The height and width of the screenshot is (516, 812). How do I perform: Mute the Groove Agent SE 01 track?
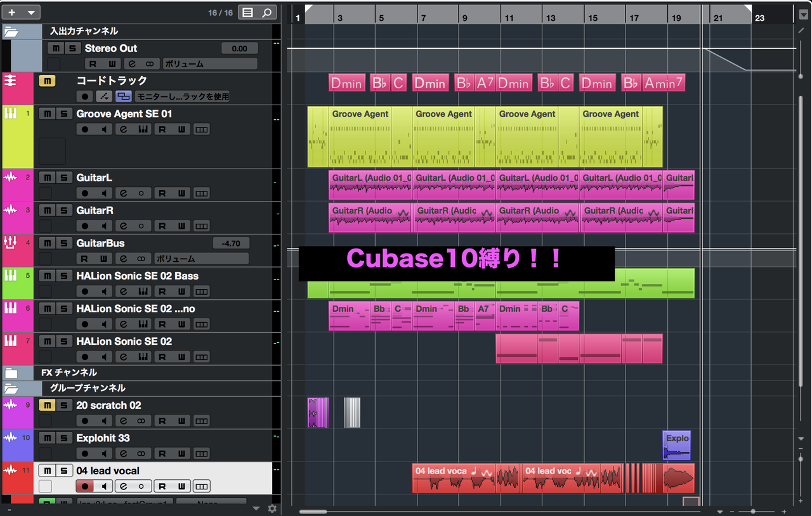[48, 113]
